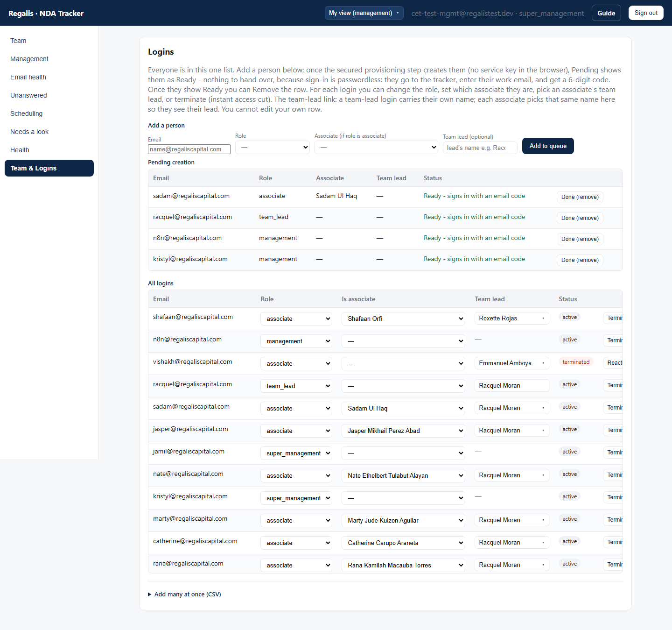Reactivate the vishakh login
Viewport: 672px width, 630px height.
(613, 363)
